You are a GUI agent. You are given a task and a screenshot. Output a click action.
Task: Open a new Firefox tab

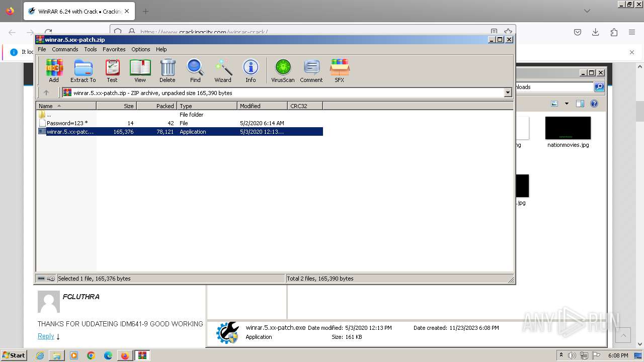[145, 11]
